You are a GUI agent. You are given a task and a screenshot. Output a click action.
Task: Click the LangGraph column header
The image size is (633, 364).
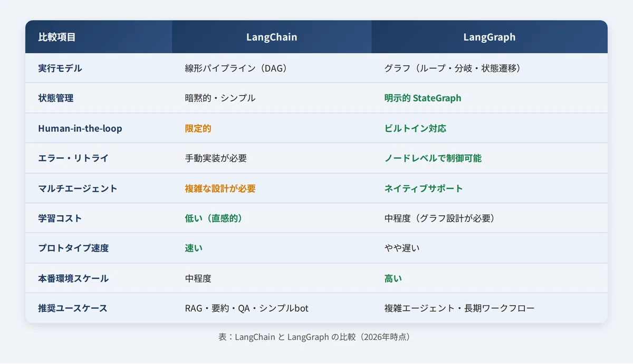click(x=490, y=37)
